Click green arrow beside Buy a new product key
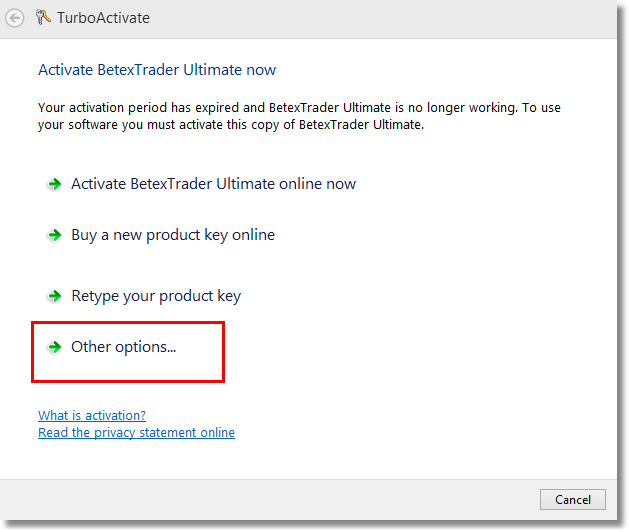Image resolution: width=629 pixels, height=532 pixels. (55, 235)
